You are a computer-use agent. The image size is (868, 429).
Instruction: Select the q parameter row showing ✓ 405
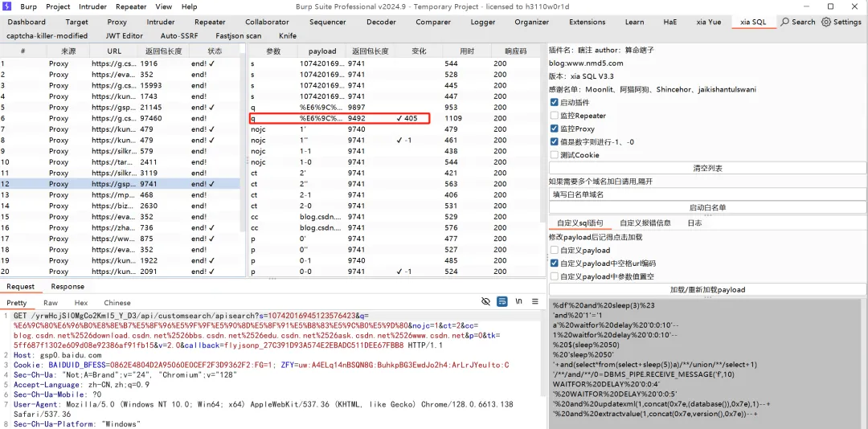pyautogui.click(x=394, y=118)
